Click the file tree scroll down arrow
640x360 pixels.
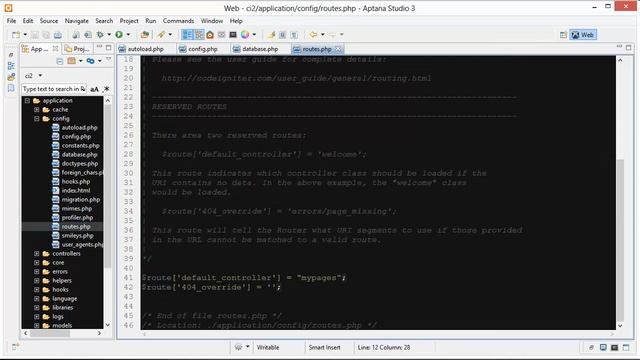[x=108, y=325]
